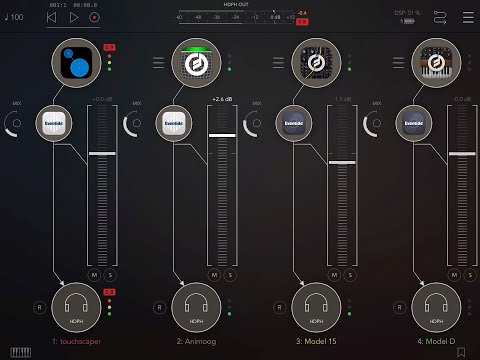Viewport: 480px width, 360px height.
Task: Click the -1.5 dB gain readout
Action: pyautogui.click(x=342, y=99)
